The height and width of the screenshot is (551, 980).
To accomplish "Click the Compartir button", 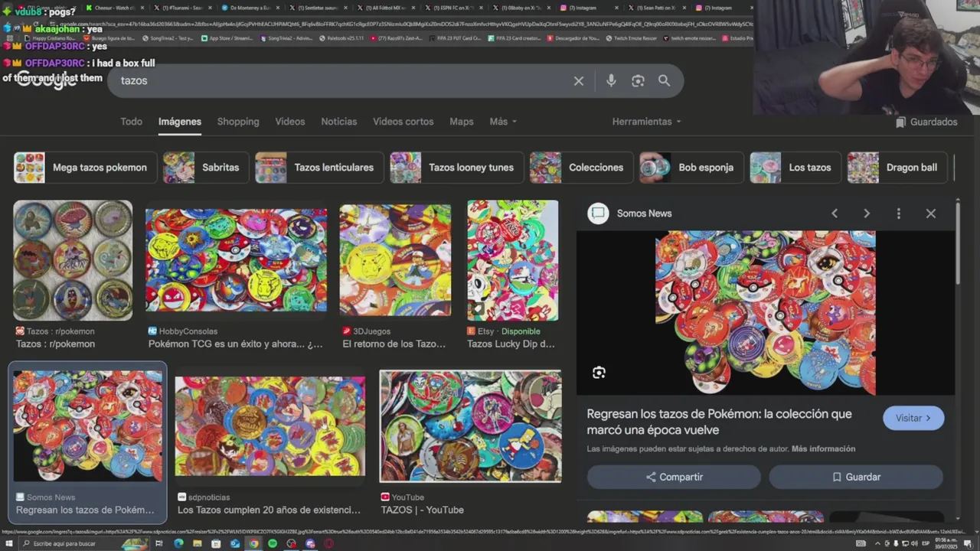I will [674, 477].
